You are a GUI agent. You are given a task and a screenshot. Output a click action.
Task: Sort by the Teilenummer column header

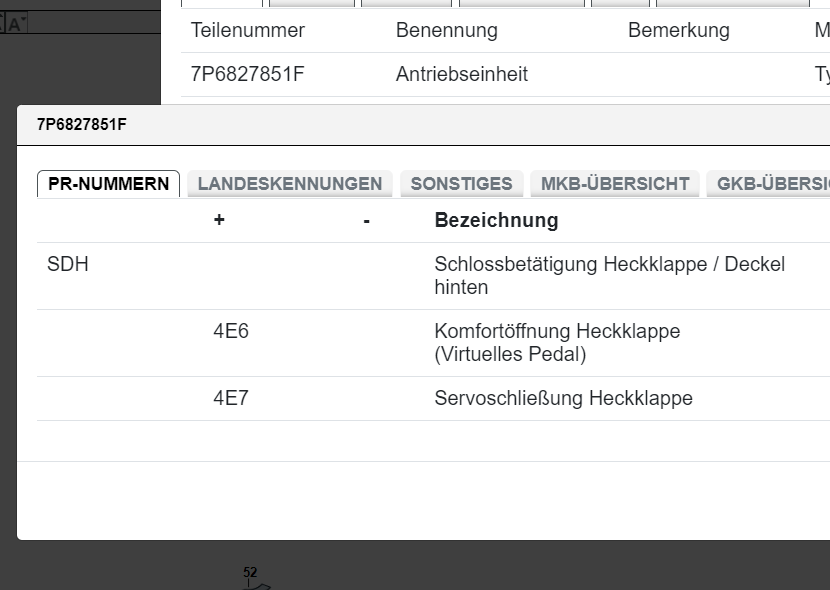[x=247, y=30]
